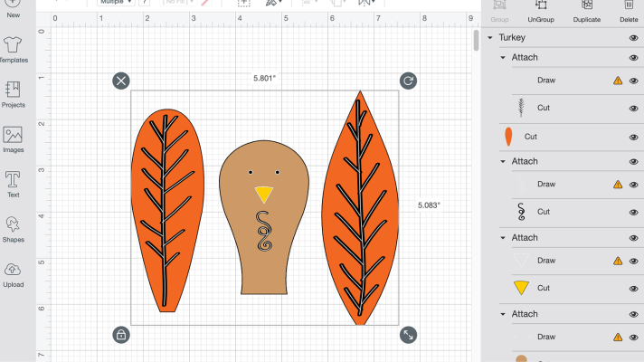
Task: Hide the orange feather Cut layer
Action: pos(633,138)
